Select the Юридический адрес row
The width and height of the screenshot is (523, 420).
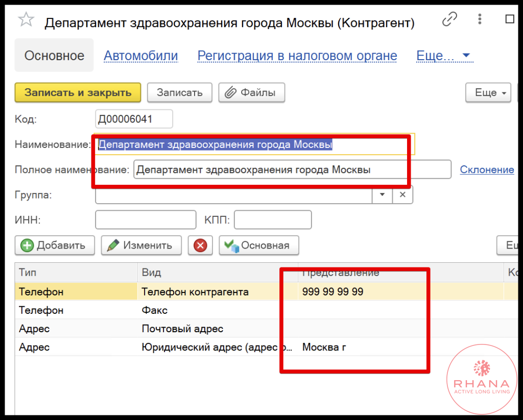point(266,348)
